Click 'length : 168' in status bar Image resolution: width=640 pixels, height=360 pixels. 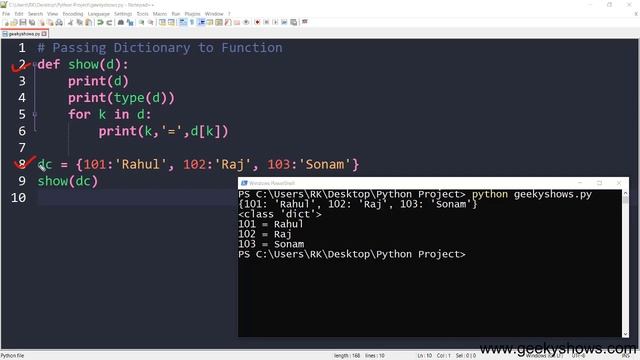(347, 356)
